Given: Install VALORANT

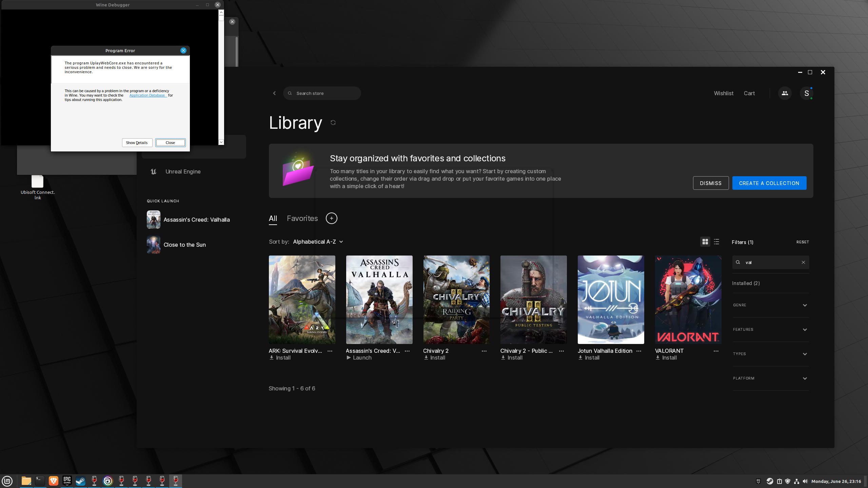Looking at the screenshot, I should tap(666, 358).
